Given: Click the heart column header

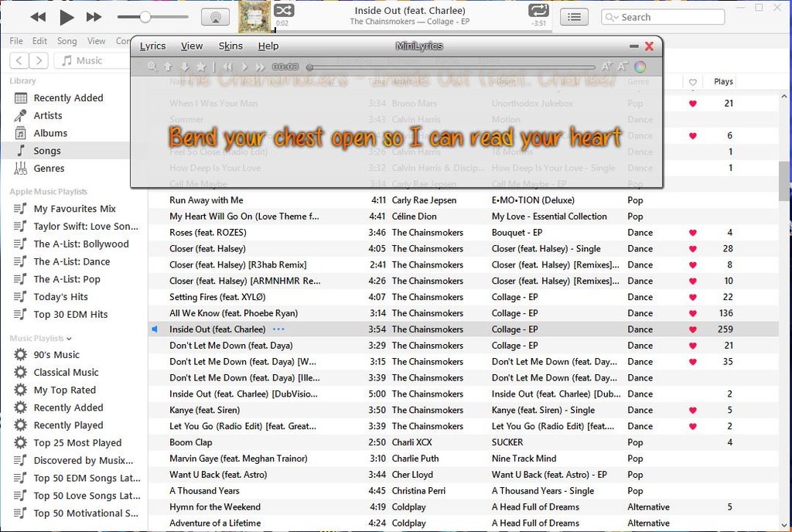Looking at the screenshot, I should (692, 82).
